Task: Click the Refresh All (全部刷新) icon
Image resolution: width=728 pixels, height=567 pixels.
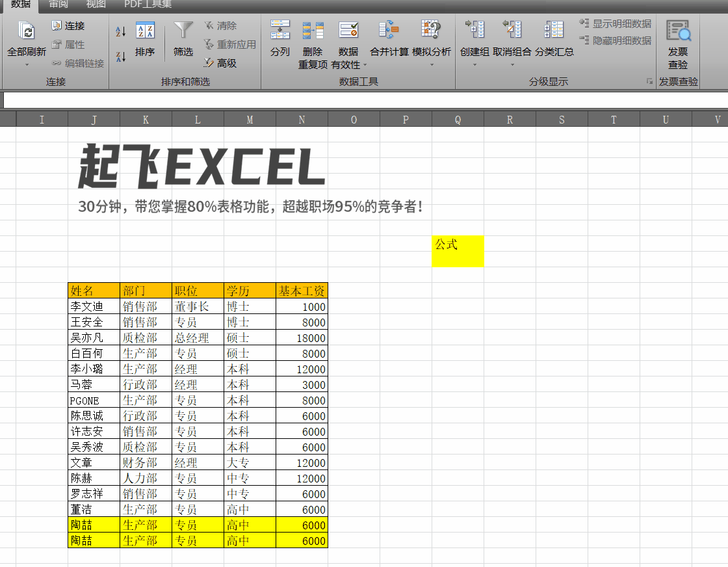Action: [27, 31]
